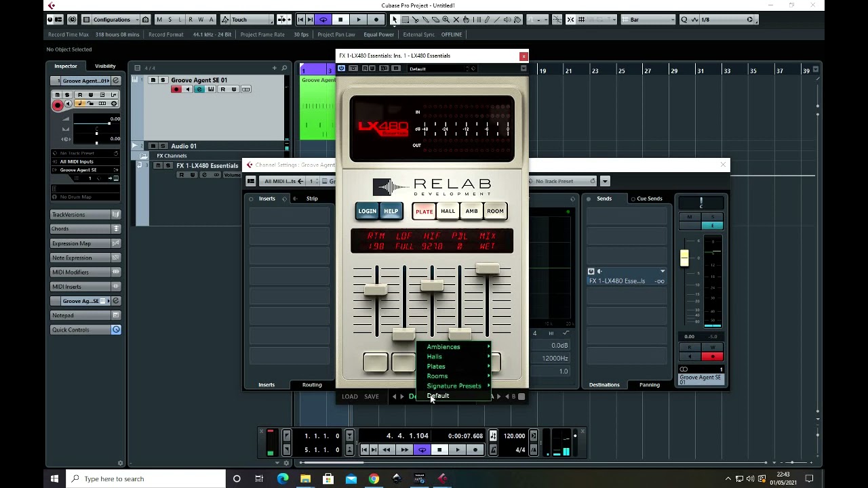Launch Microsoft Edge from the taskbar
868x488 pixels.
pyautogui.click(x=283, y=479)
